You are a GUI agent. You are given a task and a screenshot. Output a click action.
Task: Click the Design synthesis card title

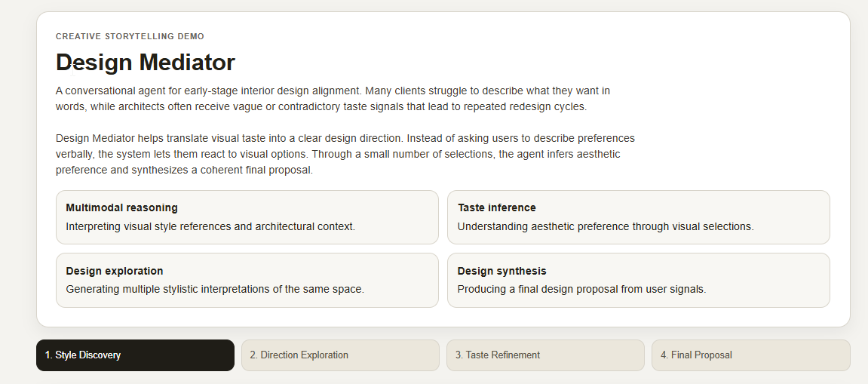click(x=501, y=271)
